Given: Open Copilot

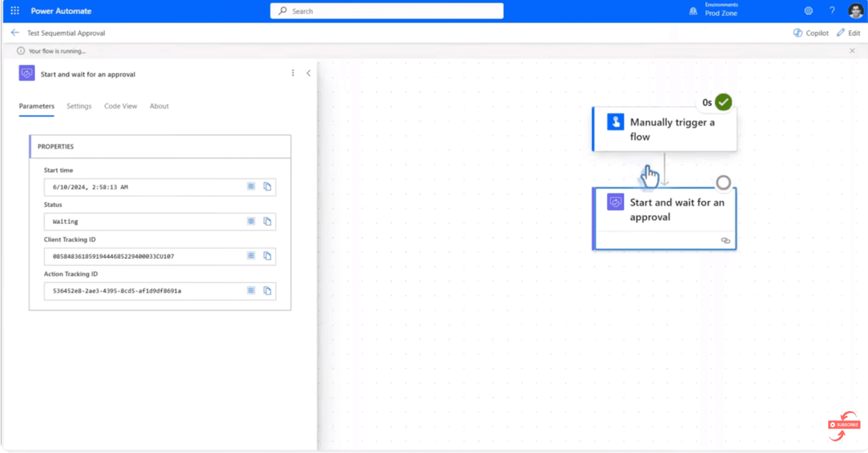Looking at the screenshot, I should (x=811, y=33).
